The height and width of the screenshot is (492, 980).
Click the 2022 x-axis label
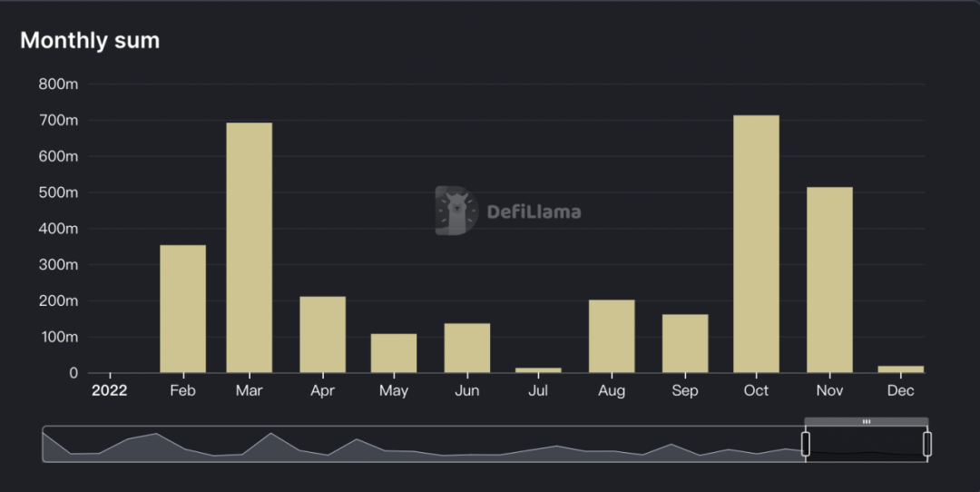(x=110, y=390)
